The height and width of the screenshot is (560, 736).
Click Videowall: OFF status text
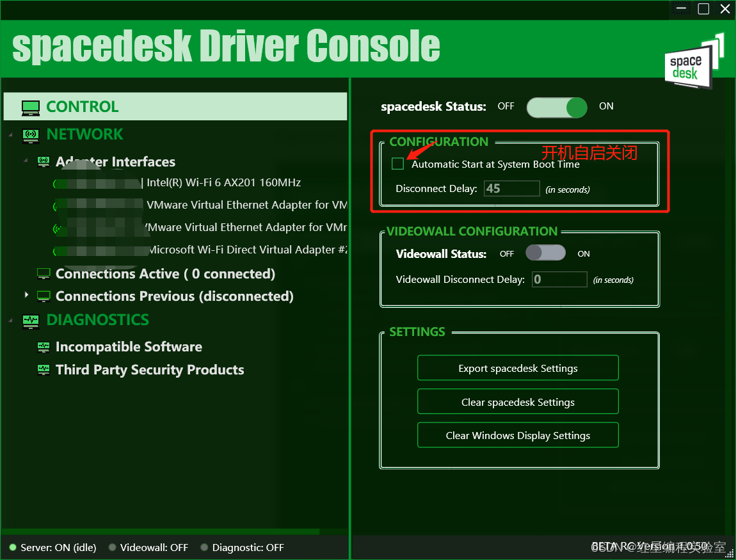point(154,547)
